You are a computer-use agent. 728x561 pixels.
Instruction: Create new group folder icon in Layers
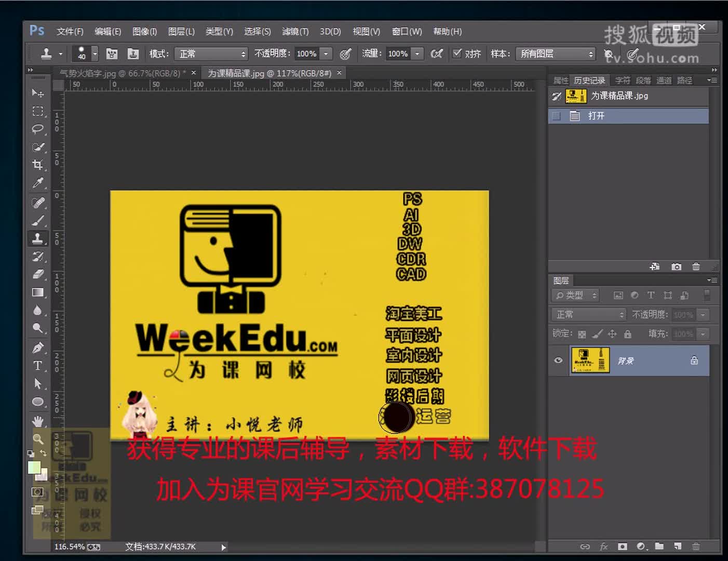(659, 546)
